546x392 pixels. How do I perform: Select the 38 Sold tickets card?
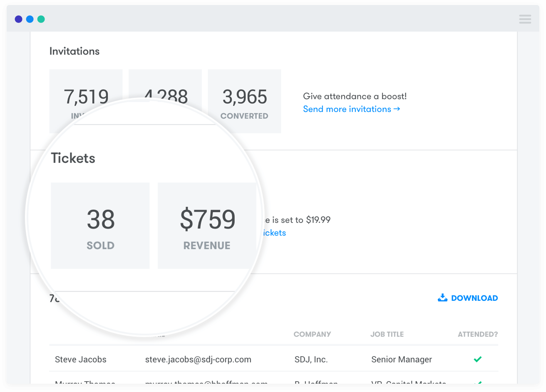coord(100,226)
